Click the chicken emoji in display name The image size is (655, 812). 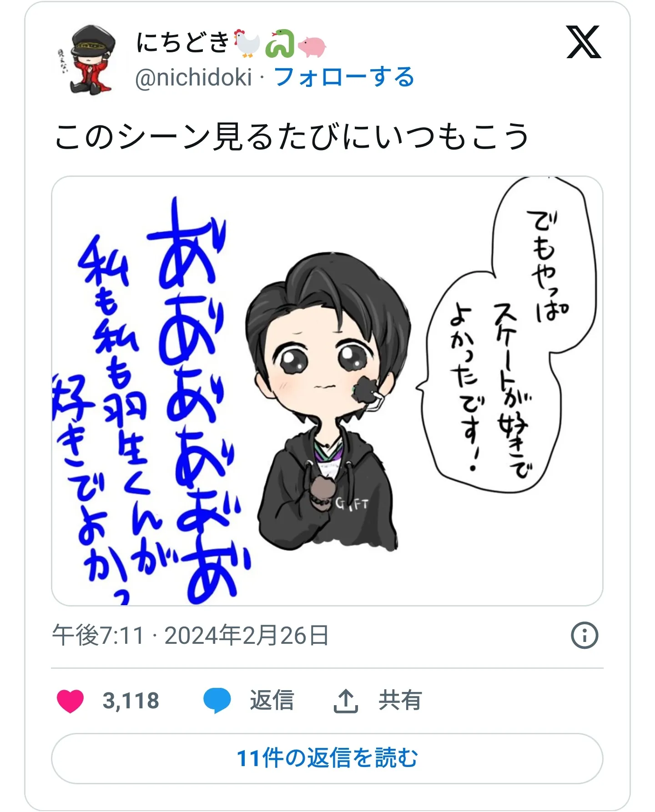click(247, 44)
